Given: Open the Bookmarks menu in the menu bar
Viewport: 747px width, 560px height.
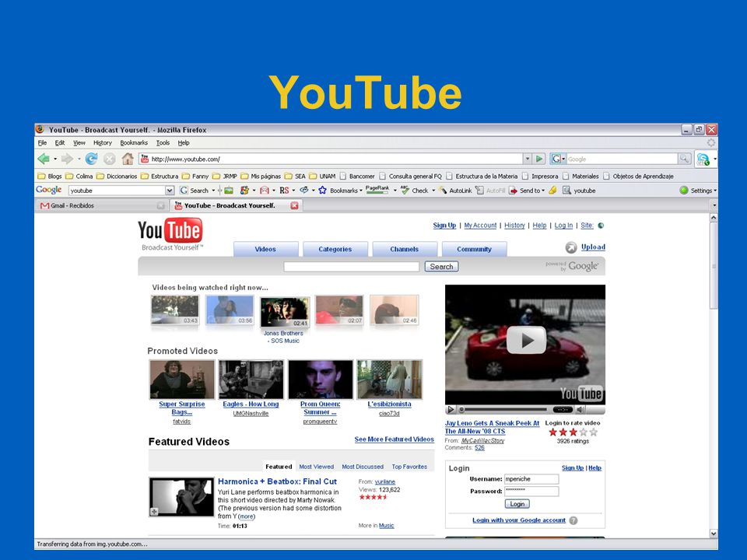Looking at the screenshot, I should point(134,142).
